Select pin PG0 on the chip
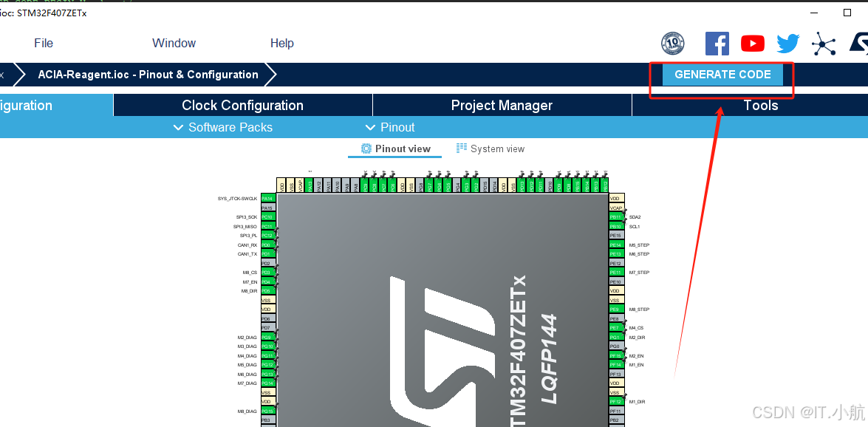868x427 pixels. click(617, 346)
